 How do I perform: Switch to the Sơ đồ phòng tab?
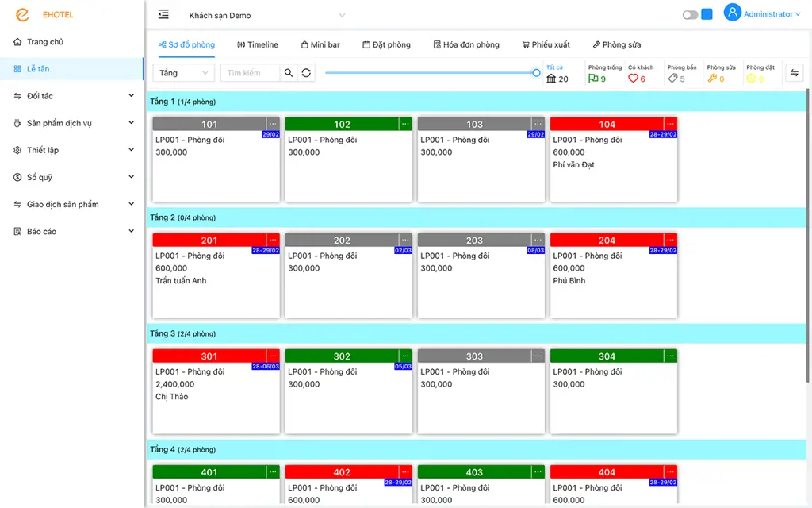point(186,44)
